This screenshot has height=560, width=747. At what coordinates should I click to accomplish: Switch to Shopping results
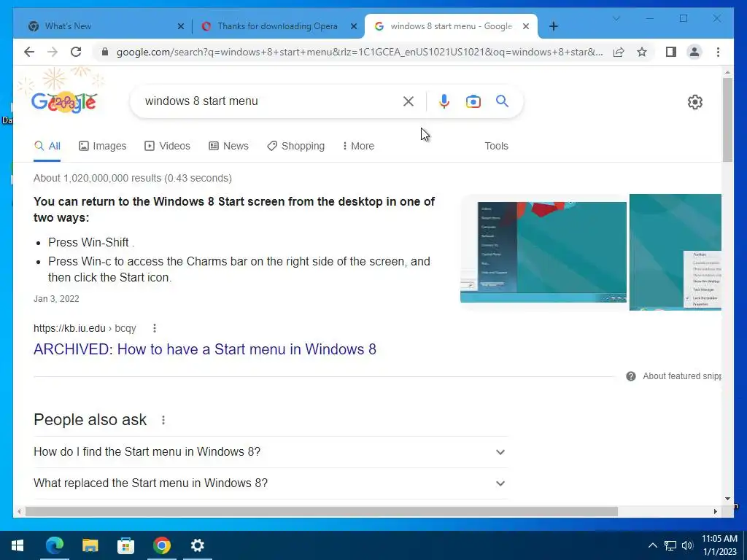[x=296, y=146]
